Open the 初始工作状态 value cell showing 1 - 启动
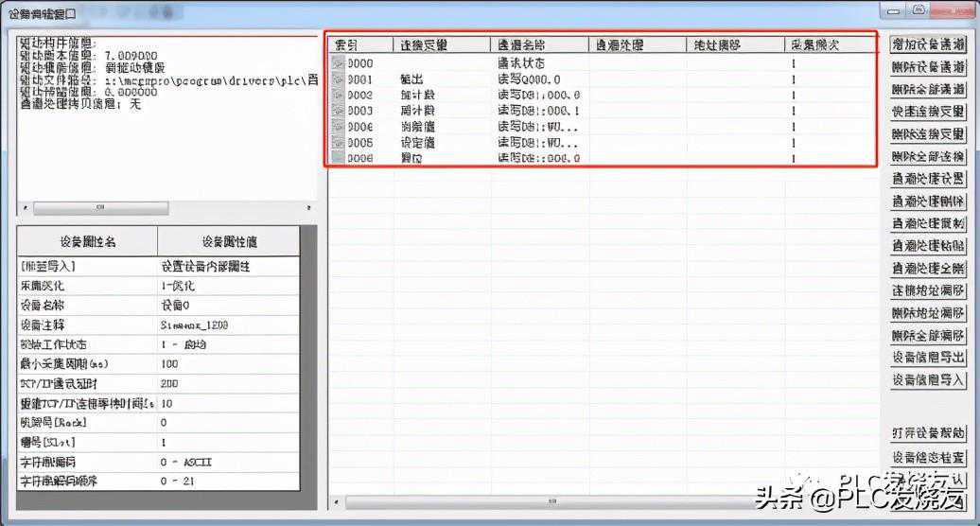980x526 pixels. (x=227, y=343)
